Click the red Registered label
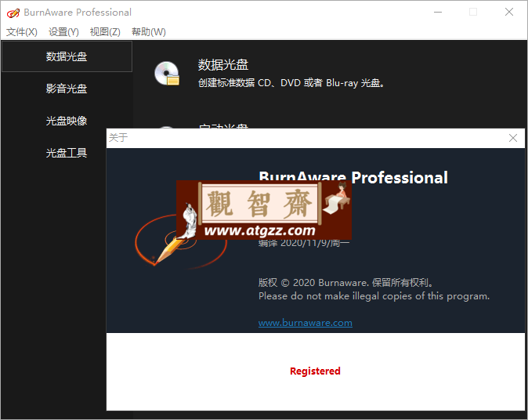This screenshot has width=528, height=420. [x=315, y=371]
